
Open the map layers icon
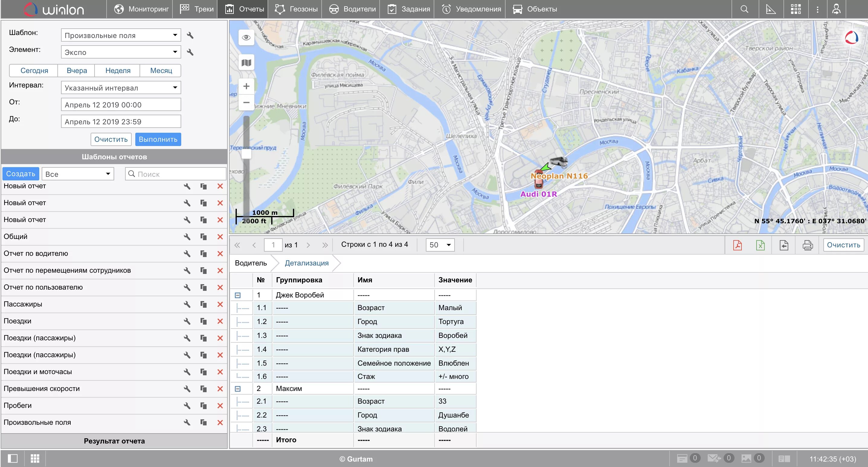tap(246, 63)
